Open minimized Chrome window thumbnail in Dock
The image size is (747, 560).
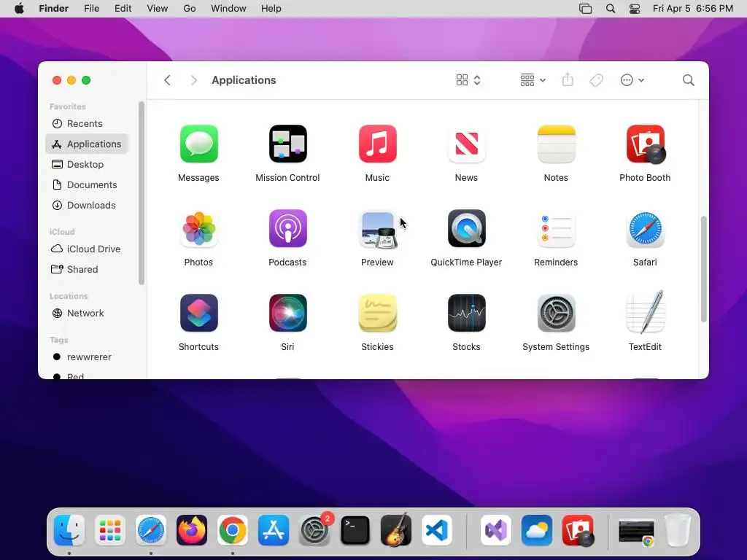coord(636,532)
